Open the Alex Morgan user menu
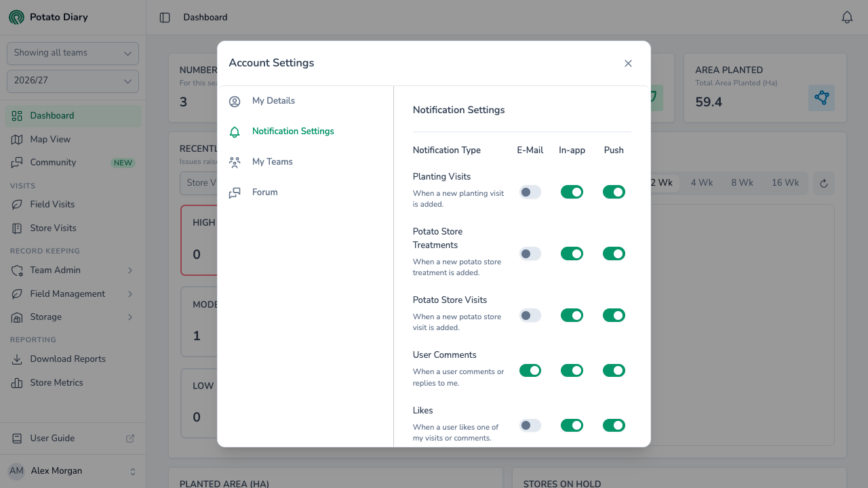The height and width of the screenshot is (488, 868). (73, 471)
